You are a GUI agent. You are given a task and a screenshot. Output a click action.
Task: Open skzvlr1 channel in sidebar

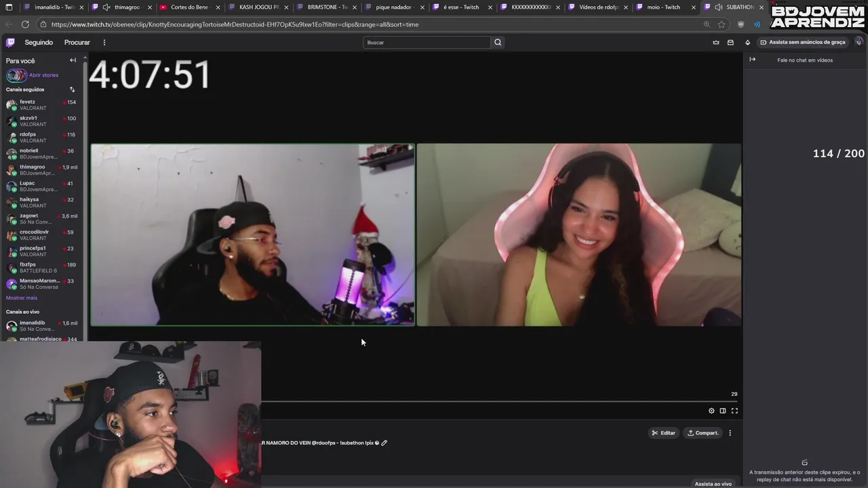point(42,121)
